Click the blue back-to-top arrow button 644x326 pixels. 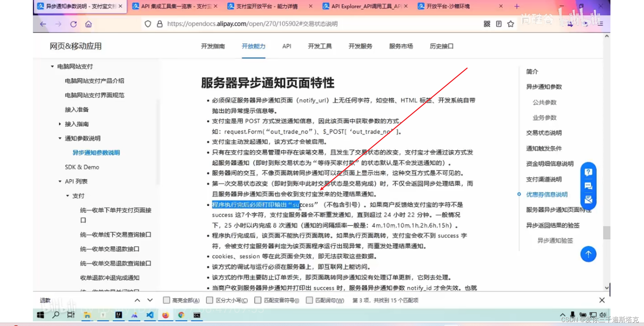[588, 254]
